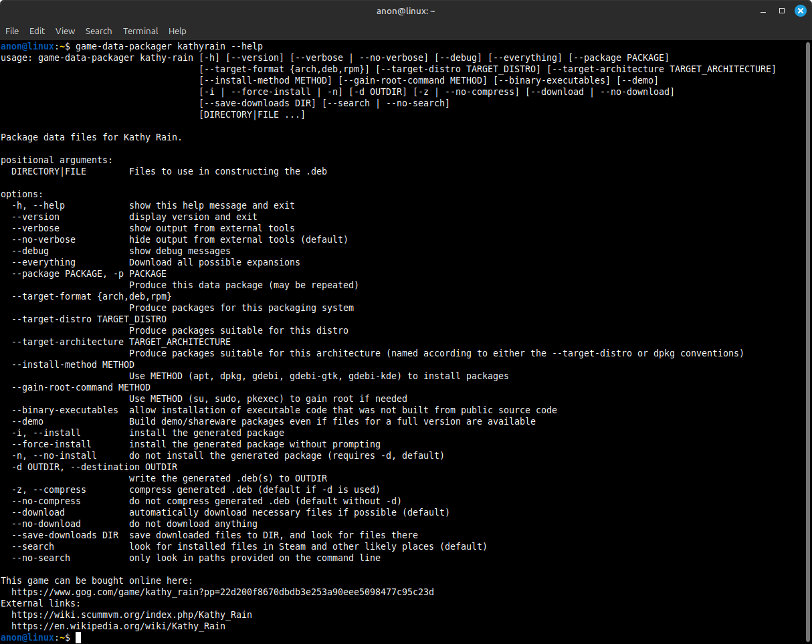Click the '-z, --compress' option line
The image size is (812, 644).
coord(196,490)
